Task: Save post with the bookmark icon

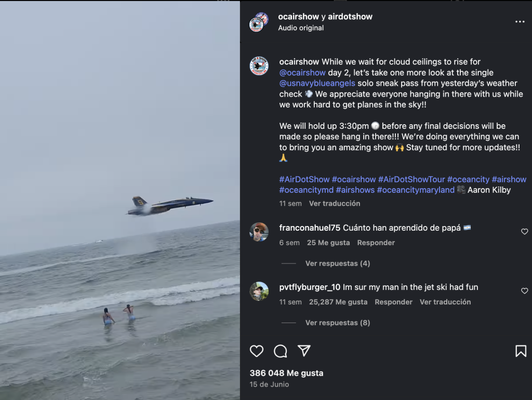Action: click(521, 351)
